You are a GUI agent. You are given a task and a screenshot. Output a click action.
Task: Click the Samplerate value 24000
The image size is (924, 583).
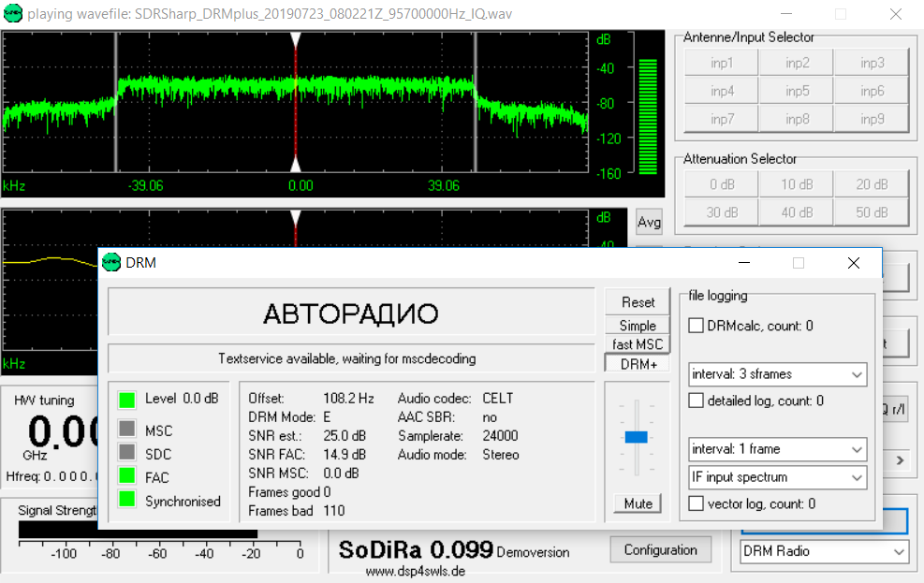[500, 436]
